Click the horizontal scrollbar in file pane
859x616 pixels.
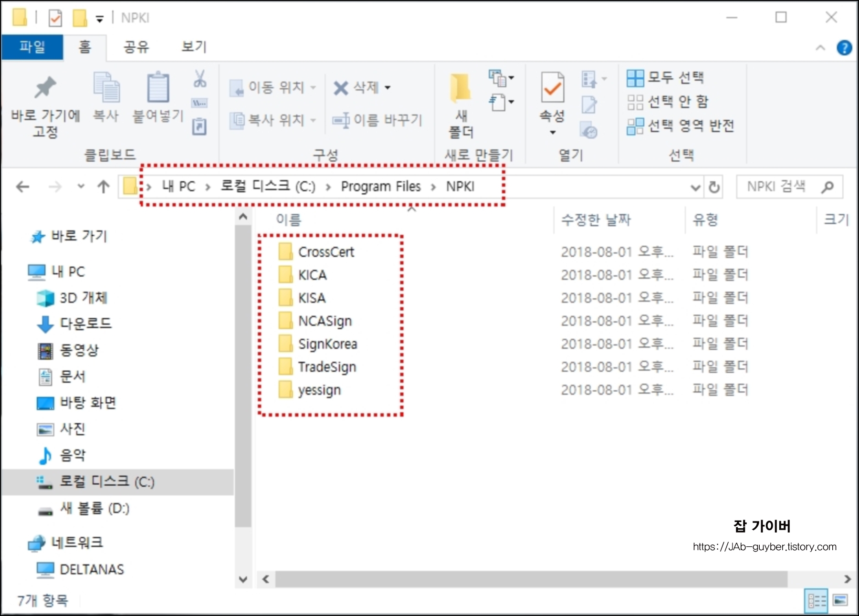click(531, 579)
